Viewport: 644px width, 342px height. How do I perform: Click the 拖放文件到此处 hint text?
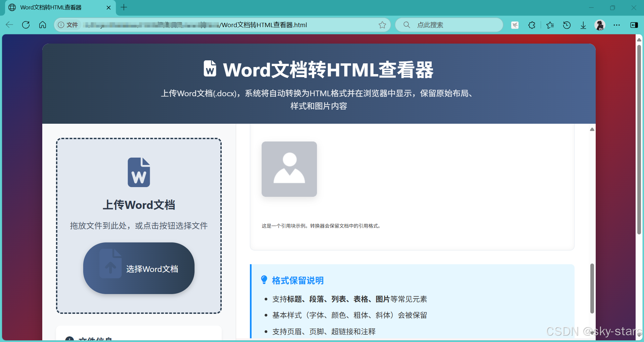point(139,226)
